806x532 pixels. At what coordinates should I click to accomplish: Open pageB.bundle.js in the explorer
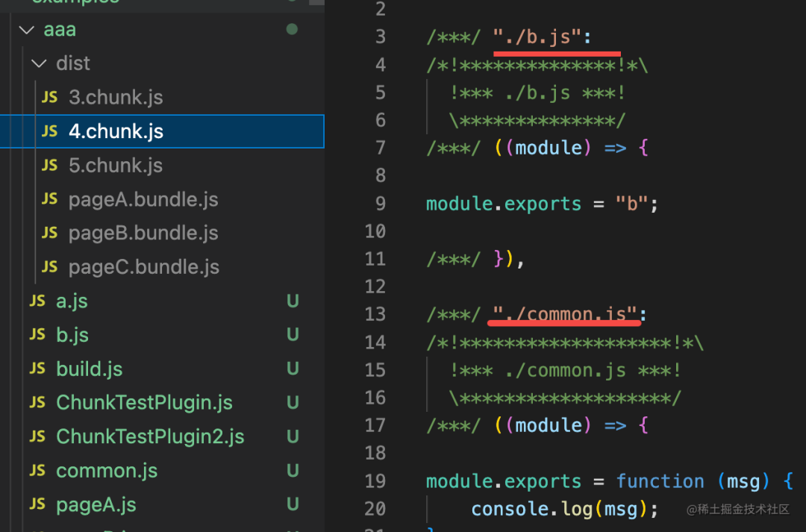pos(143,233)
